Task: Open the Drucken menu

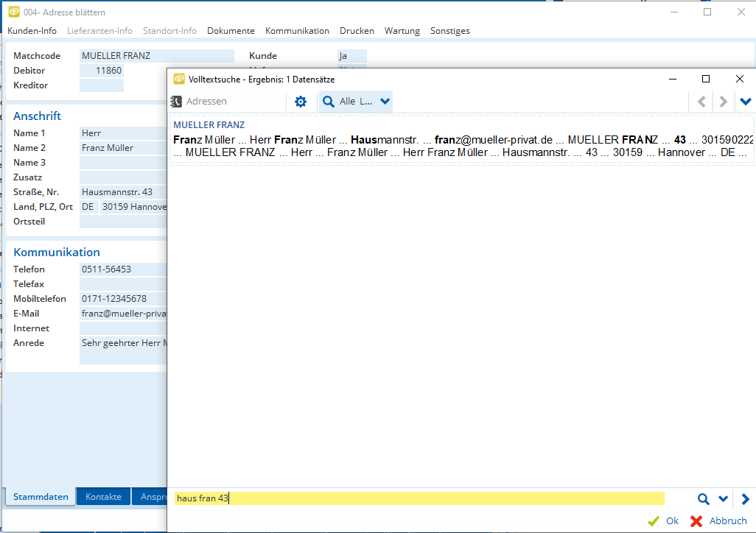Action: tap(357, 31)
